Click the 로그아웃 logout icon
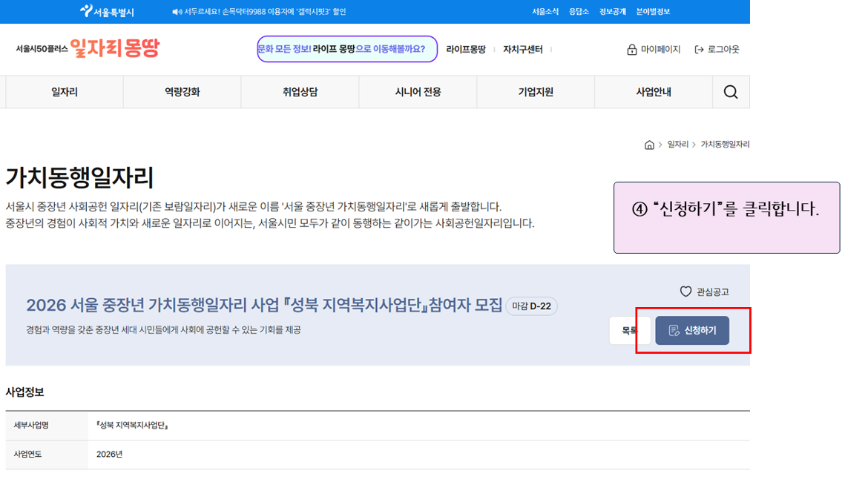Viewport: 868px width, 488px height. [x=699, y=50]
